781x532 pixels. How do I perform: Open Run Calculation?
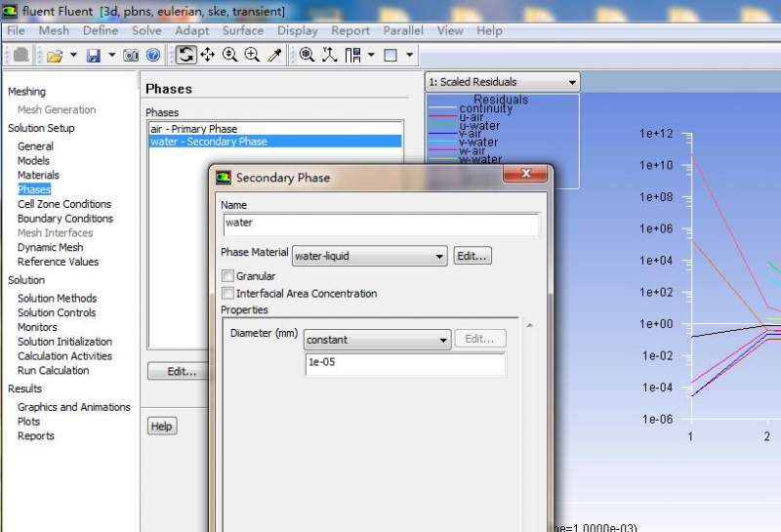point(54,371)
